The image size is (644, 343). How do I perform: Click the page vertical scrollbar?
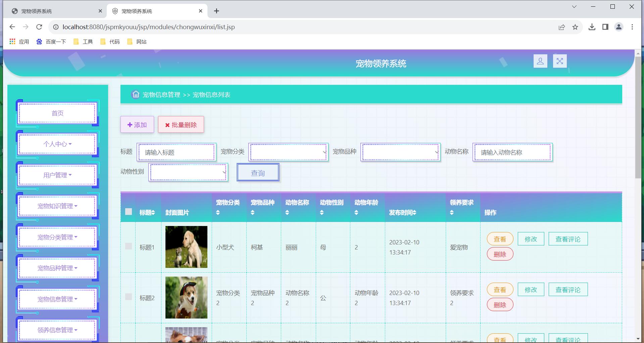coord(638,117)
